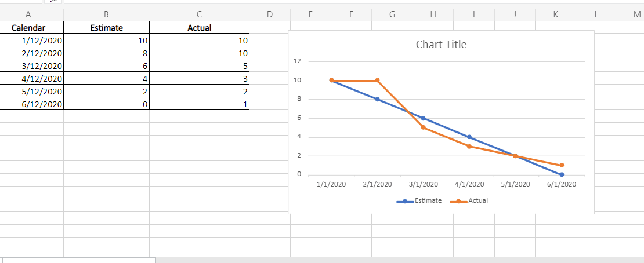Click the Estimate header cell in column B
644x263 pixels.
[x=106, y=27]
